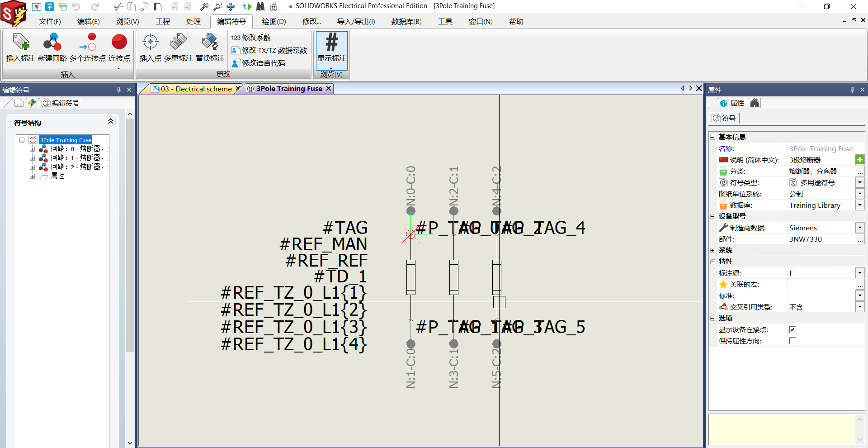This screenshot has height=448, width=868.
Task: Click the Multiple Connection Points (多个连接点) icon
Action: pyautogui.click(x=88, y=43)
